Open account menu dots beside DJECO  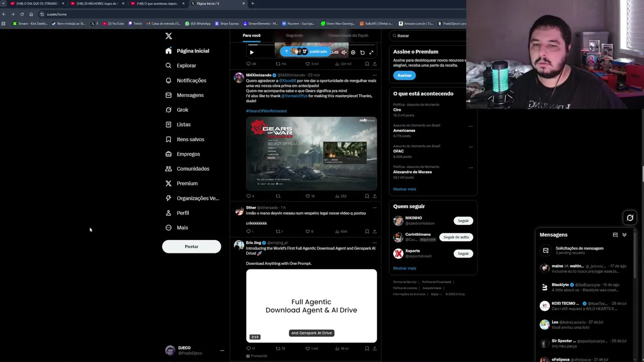pos(222,350)
